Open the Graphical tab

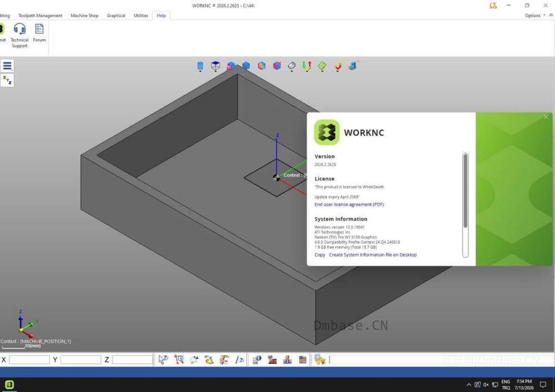point(116,16)
